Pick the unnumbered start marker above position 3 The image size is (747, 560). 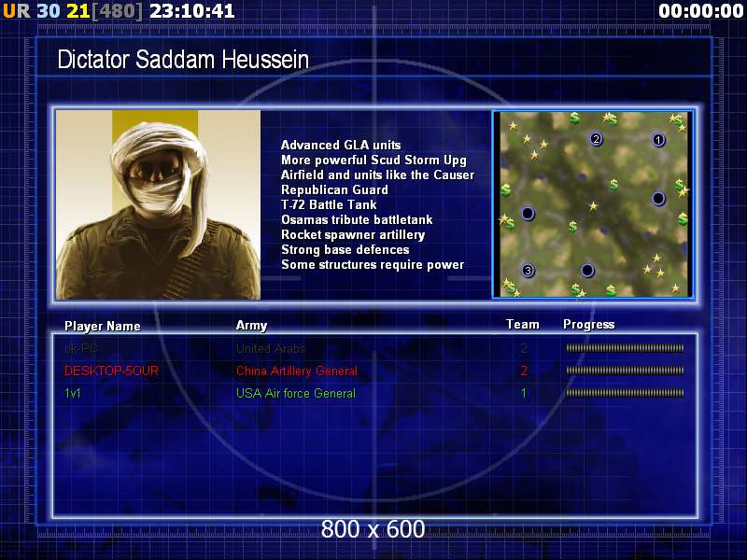click(528, 213)
